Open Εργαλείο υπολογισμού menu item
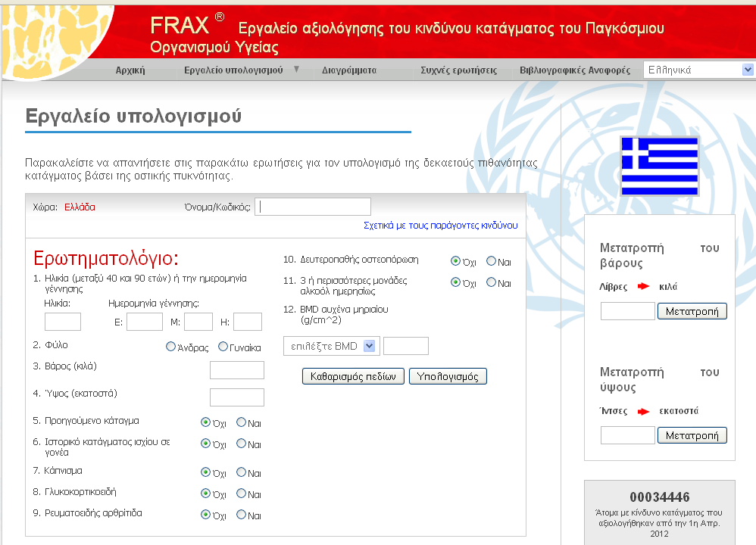Image resolution: width=756 pixels, height=545 pixels. pos(233,70)
